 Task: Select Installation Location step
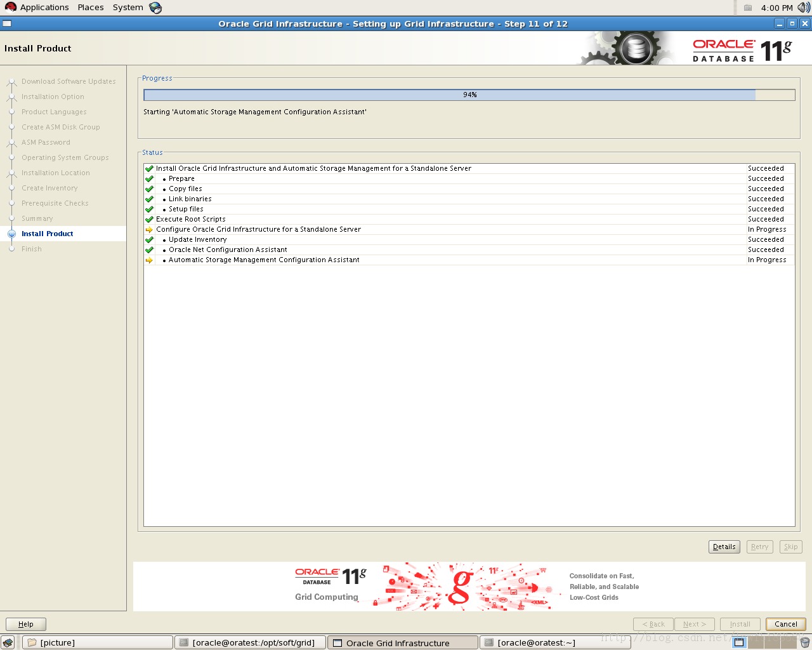pos(56,173)
